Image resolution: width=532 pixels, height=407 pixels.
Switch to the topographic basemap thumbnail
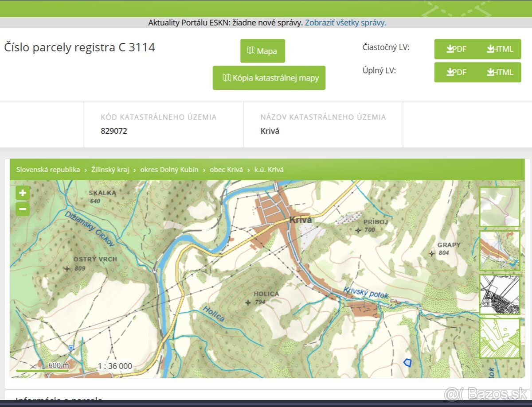(500, 251)
